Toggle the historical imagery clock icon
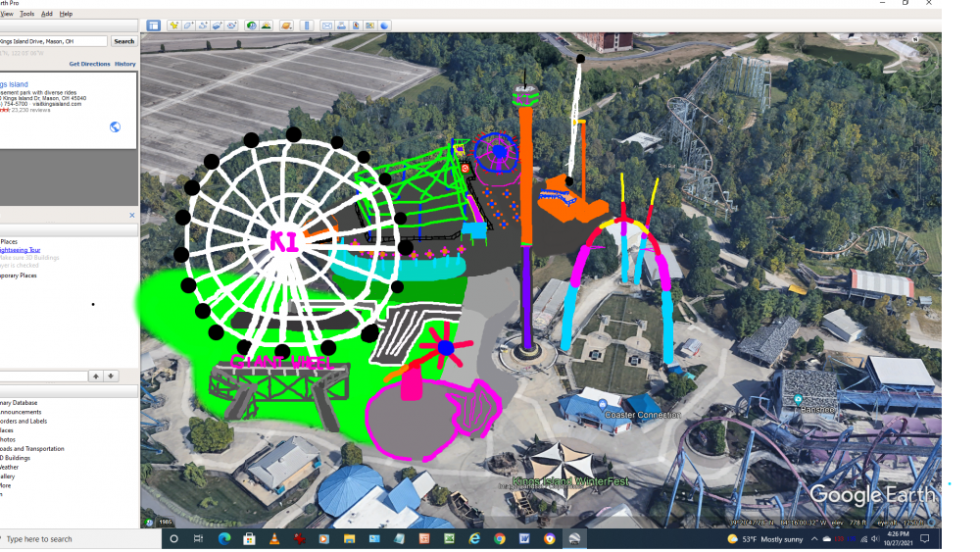Screen dimensions: 980x552 tap(252, 25)
